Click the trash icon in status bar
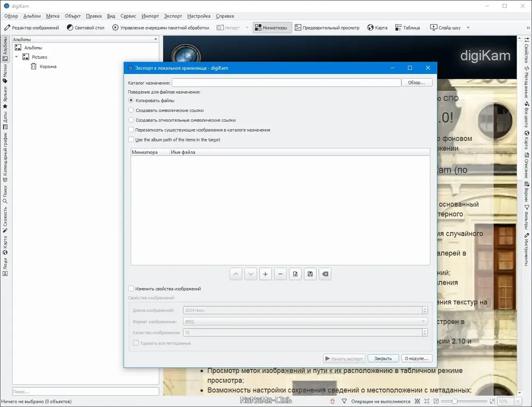Image resolution: width=532 pixels, height=407 pixels. (x=333, y=401)
